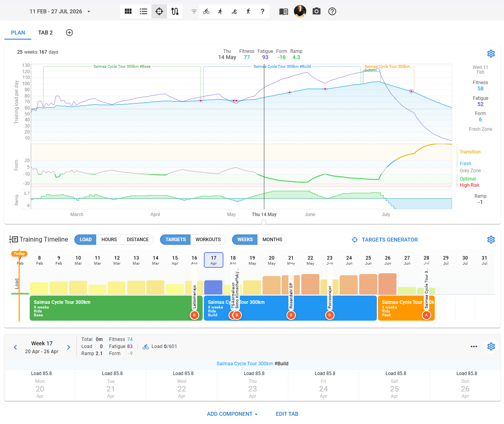
Task: Toggle timeline to HOURS view
Action: point(109,240)
